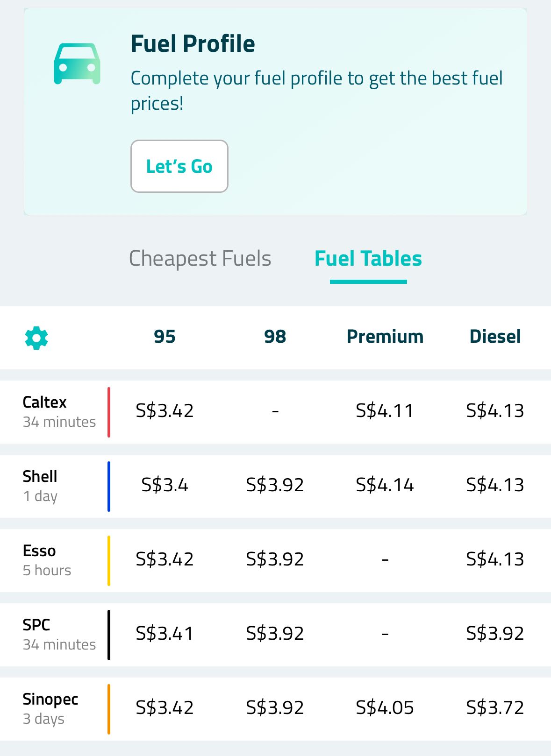Viewport: 551px width, 756px height.
Task: Tap the green car icon in Fuel Profile
Action: [77, 64]
